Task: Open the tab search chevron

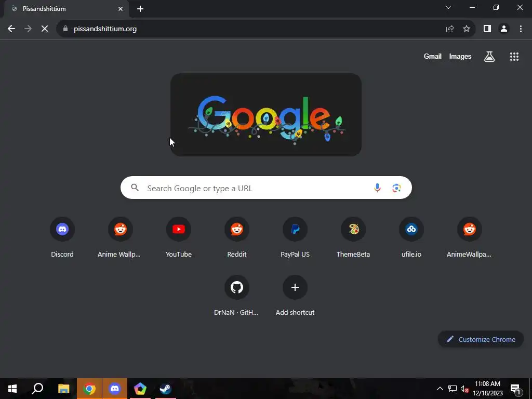Action: [448, 7]
